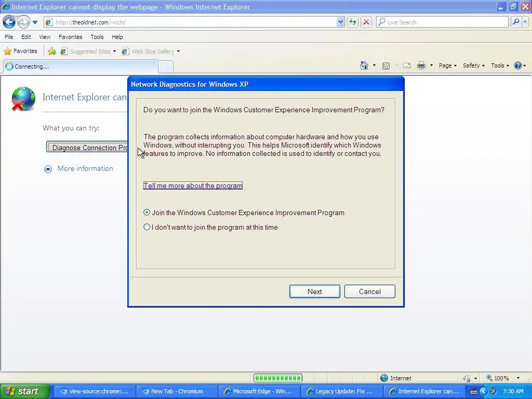The height and width of the screenshot is (399, 532).
Task: Open the Tools menu in menu bar
Action: 97,37
